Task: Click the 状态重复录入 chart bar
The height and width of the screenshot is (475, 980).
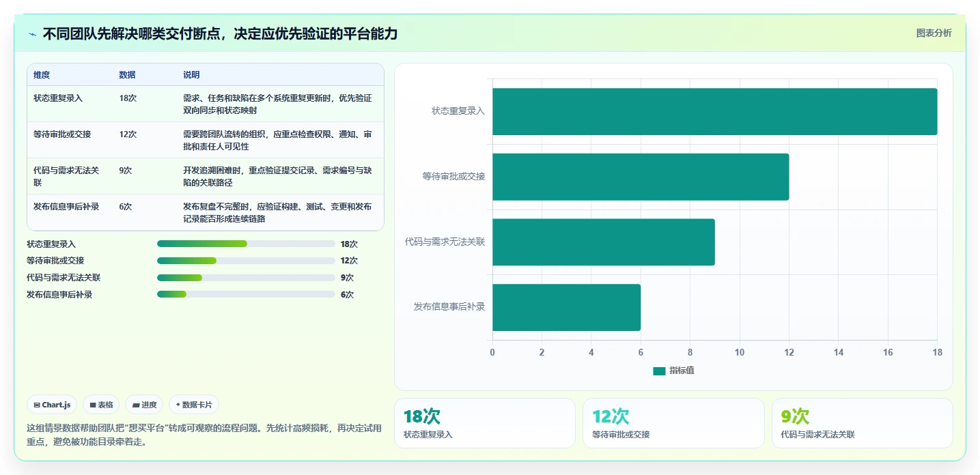Action: click(714, 111)
